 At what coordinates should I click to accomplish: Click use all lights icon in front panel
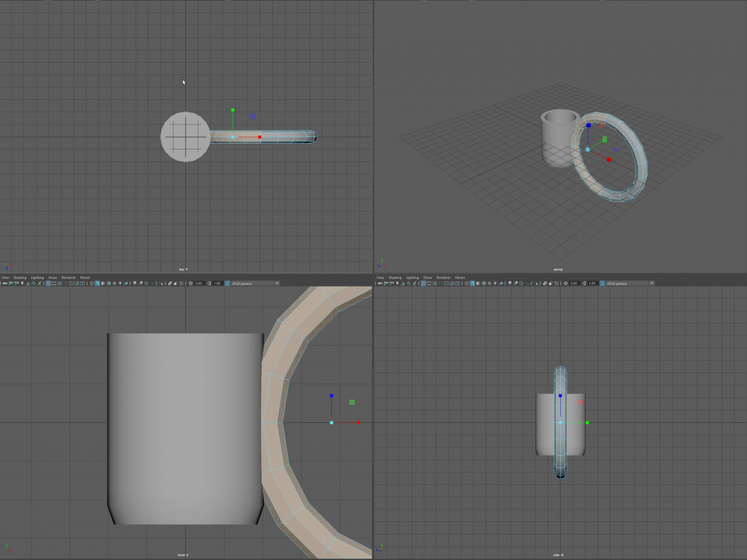120,283
